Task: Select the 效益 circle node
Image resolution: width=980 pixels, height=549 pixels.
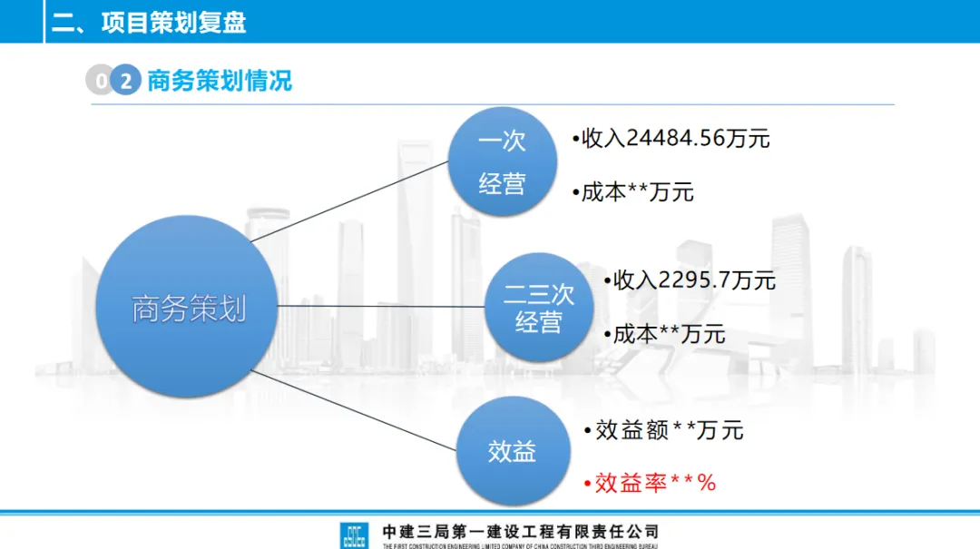Action: point(513,451)
